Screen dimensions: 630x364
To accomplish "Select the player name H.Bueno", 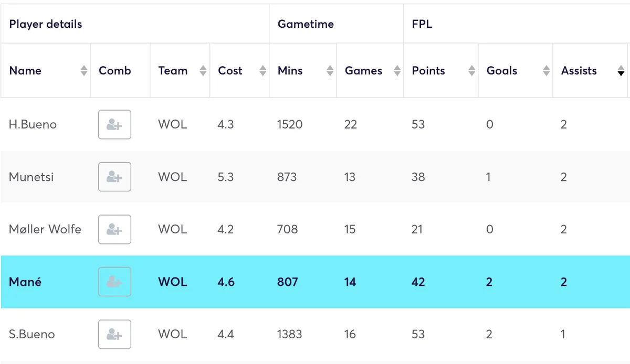I will 33,124.
